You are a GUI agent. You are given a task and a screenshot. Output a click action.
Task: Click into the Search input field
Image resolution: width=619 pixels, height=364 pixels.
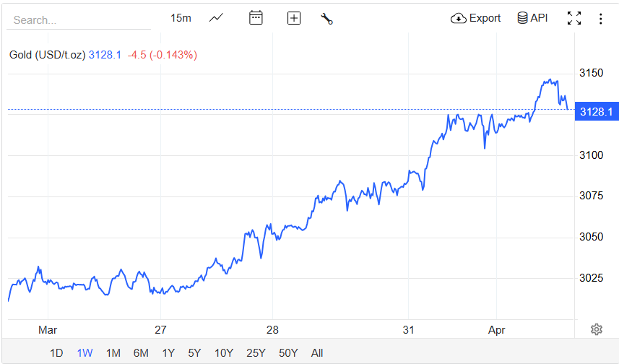click(78, 20)
